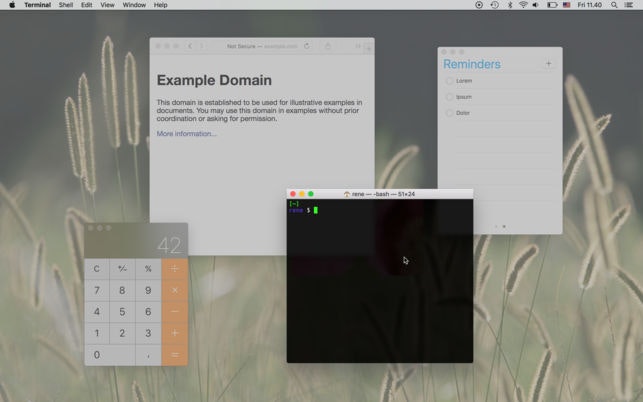Screen dimensions: 643x402
Task: Click the decimal comma key in Calculator
Action: tap(148, 355)
